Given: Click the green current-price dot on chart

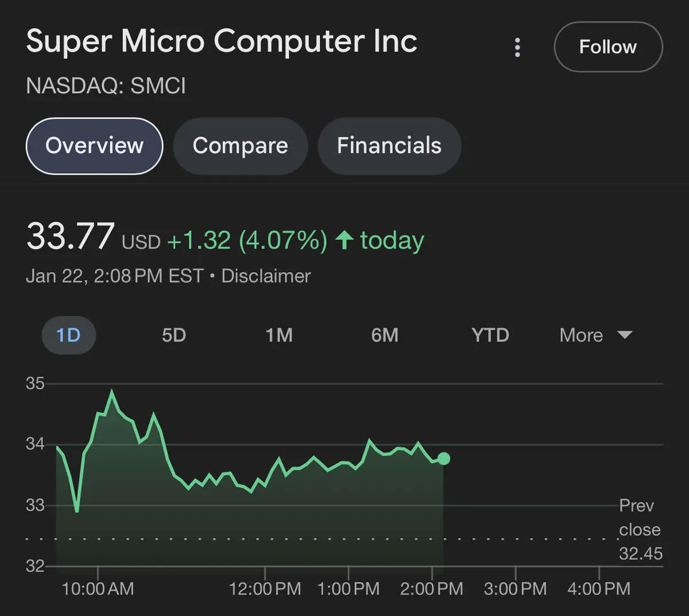Looking at the screenshot, I should pyautogui.click(x=443, y=459).
